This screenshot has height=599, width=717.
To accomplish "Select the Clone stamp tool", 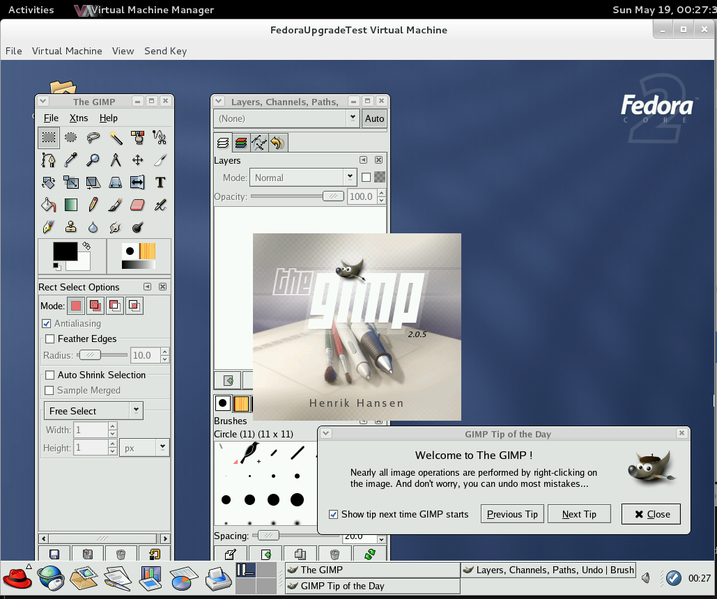I will pyautogui.click(x=71, y=227).
